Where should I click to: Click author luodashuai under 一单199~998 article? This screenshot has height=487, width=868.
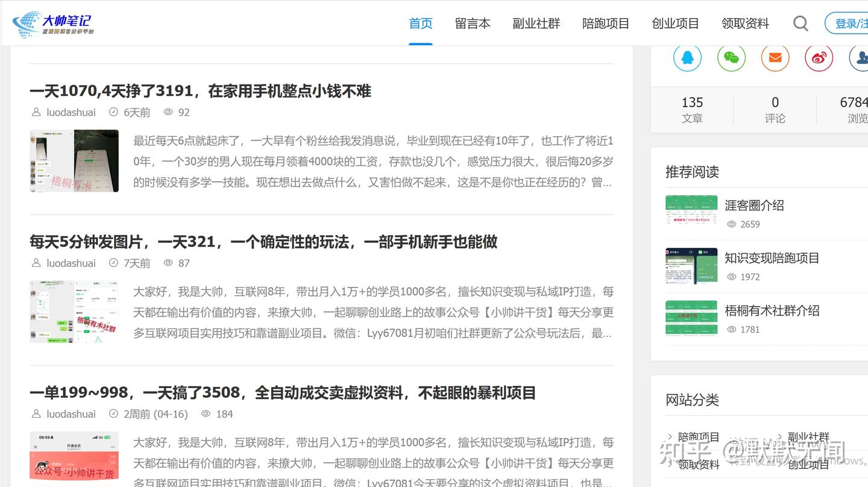click(71, 414)
